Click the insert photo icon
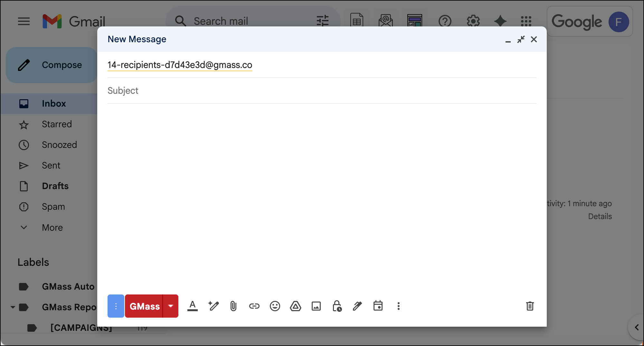Screen dimensions: 644x346 point(316,306)
